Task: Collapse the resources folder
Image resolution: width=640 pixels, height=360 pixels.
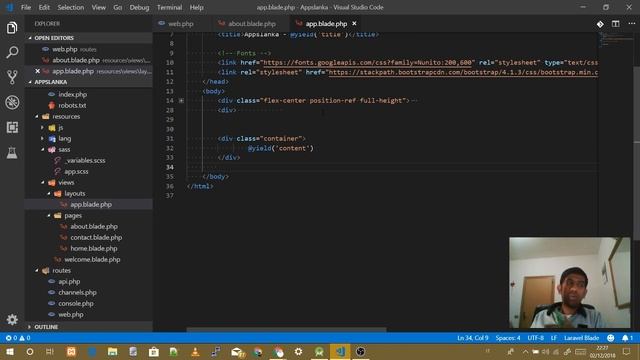Action: [x=37, y=116]
